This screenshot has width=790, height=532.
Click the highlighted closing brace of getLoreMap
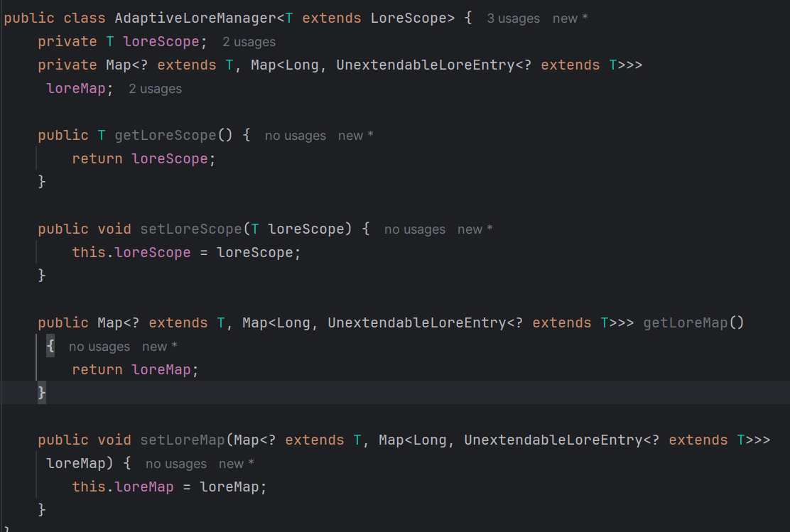click(42, 393)
